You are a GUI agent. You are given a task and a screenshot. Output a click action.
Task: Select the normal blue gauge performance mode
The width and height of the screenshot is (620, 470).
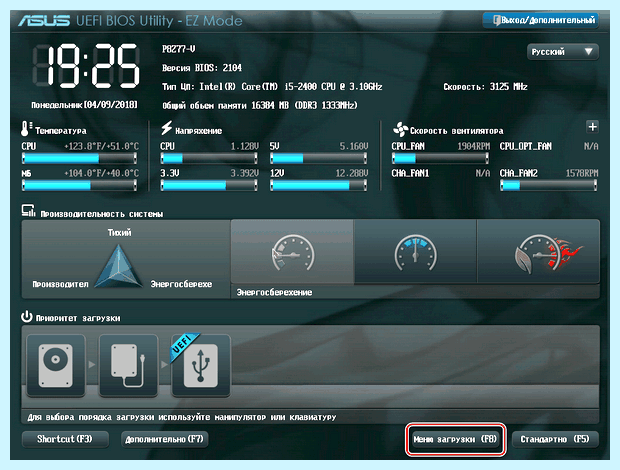[x=415, y=252]
